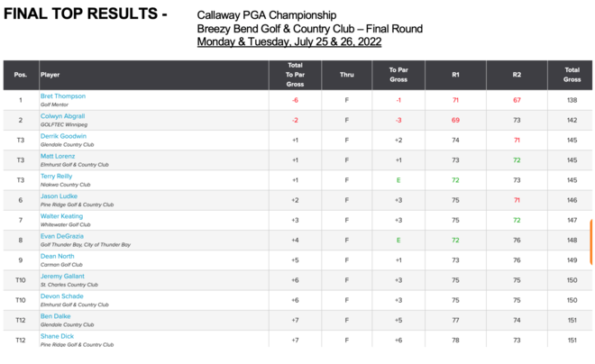The height and width of the screenshot is (364, 595).
Task: Click the Jason Ludke name link
Action: (x=59, y=196)
